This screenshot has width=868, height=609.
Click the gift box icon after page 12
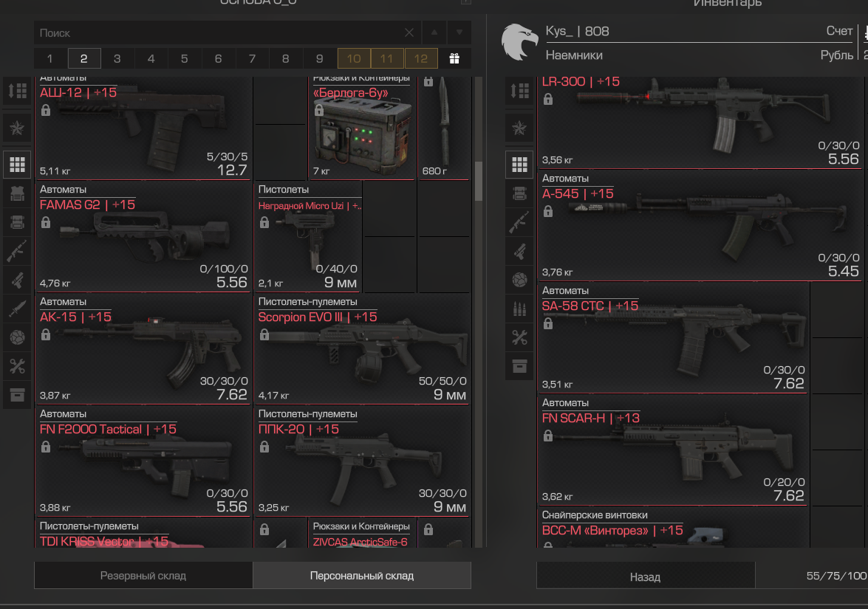[454, 58]
